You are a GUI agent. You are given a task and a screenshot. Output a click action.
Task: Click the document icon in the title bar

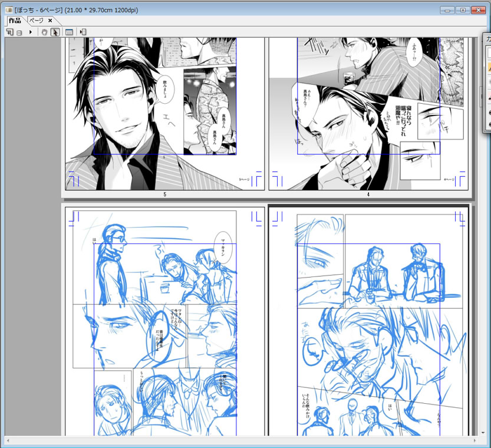coord(9,10)
